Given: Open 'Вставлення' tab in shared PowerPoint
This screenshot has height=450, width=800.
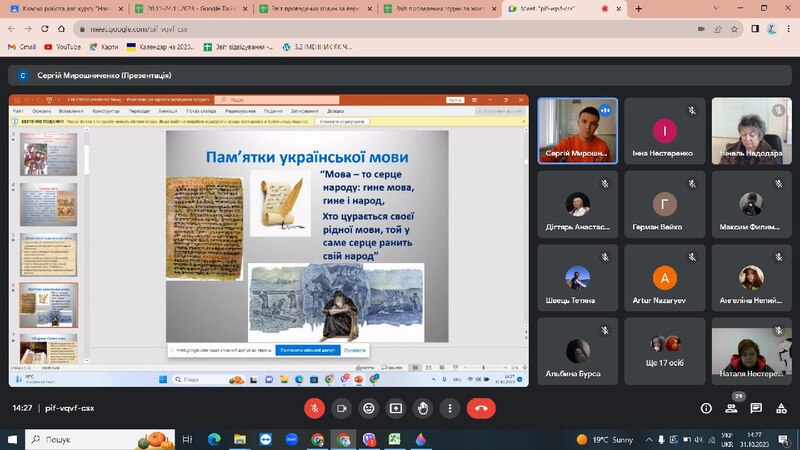Looking at the screenshot, I should (71, 111).
